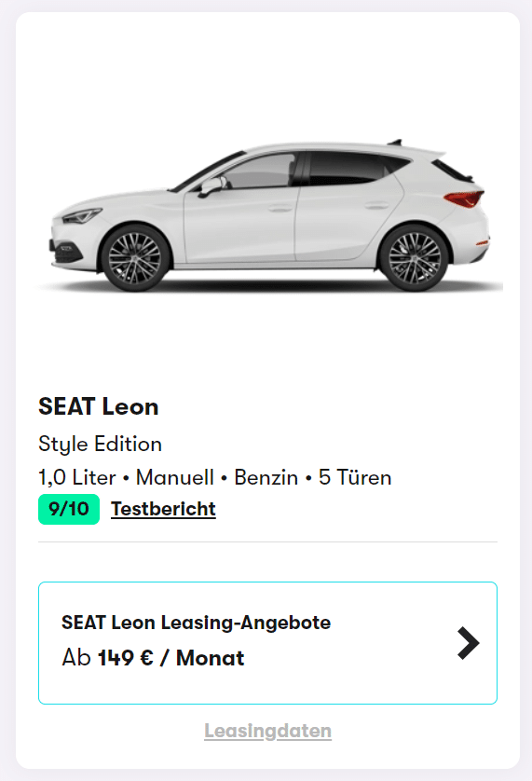Click the SEAT Leon model title
Screen dimensions: 532x781
[x=99, y=406]
